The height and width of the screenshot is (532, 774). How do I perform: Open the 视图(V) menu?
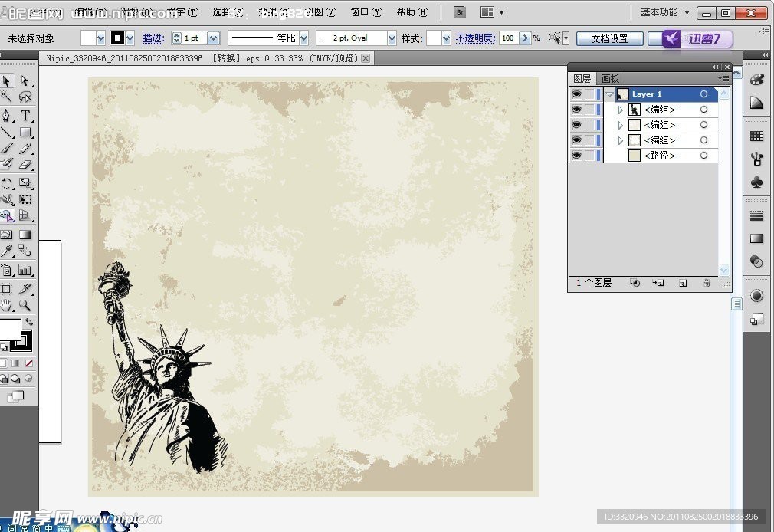click(320, 12)
